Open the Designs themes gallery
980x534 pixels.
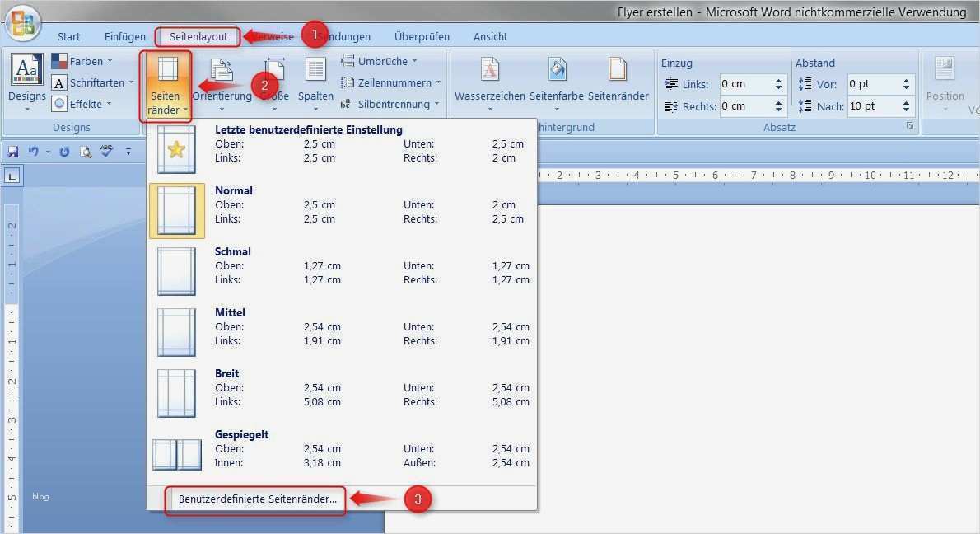tap(27, 82)
